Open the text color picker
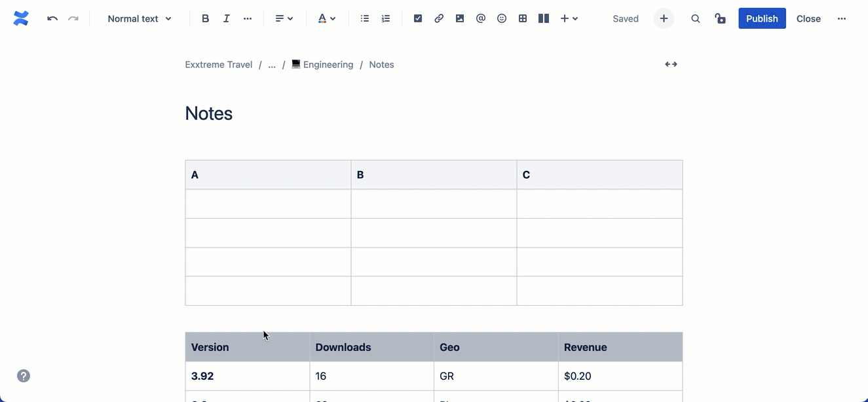This screenshot has width=868, height=402. pyautogui.click(x=326, y=18)
